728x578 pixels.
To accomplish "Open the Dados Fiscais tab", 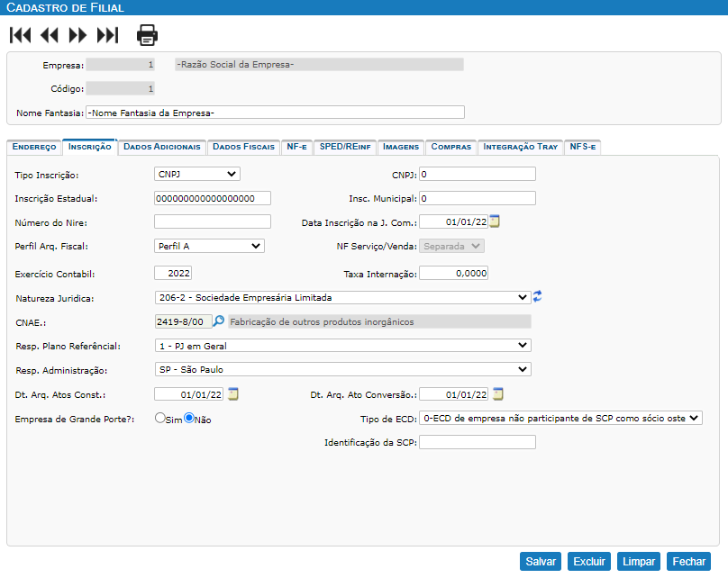I will pyautogui.click(x=244, y=147).
